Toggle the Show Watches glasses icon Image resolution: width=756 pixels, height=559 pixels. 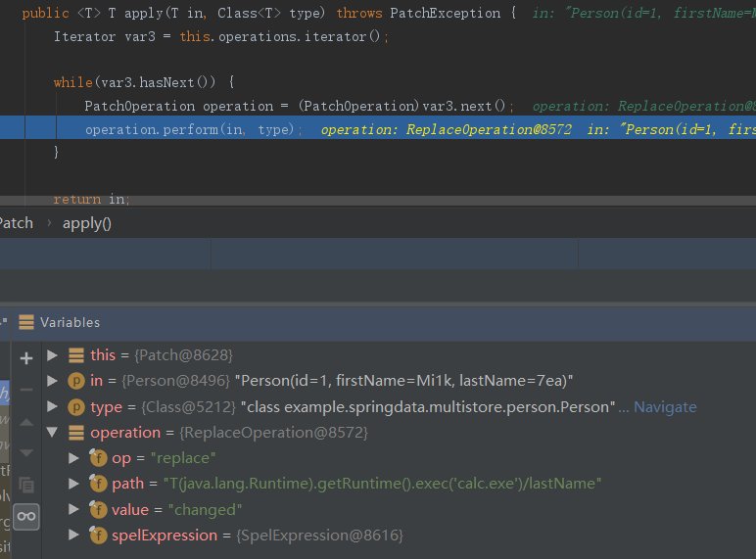coord(26,516)
